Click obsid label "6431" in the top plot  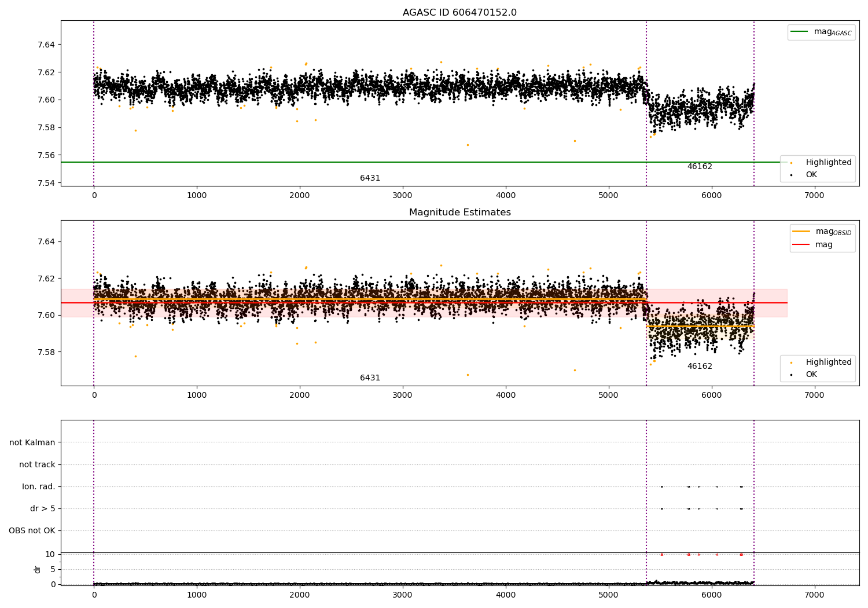click(370, 178)
